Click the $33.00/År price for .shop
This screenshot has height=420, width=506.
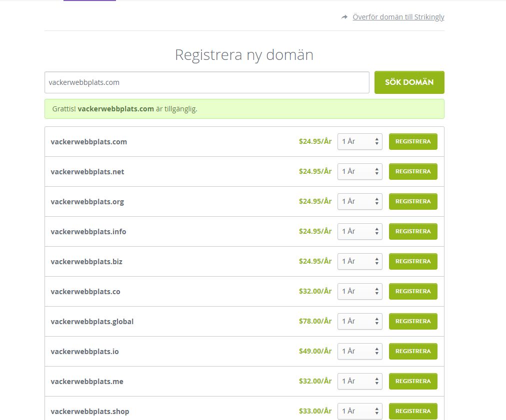[315, 412]
